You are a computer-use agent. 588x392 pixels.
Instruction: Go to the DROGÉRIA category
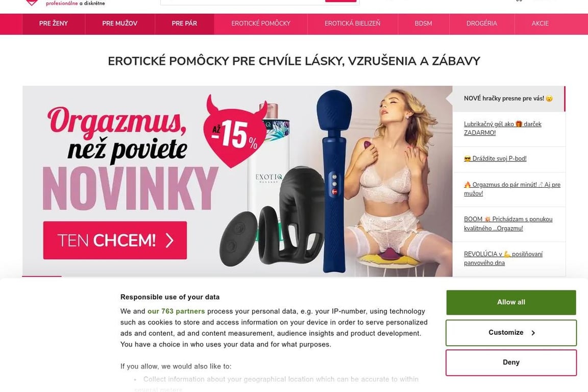point(482,23)
